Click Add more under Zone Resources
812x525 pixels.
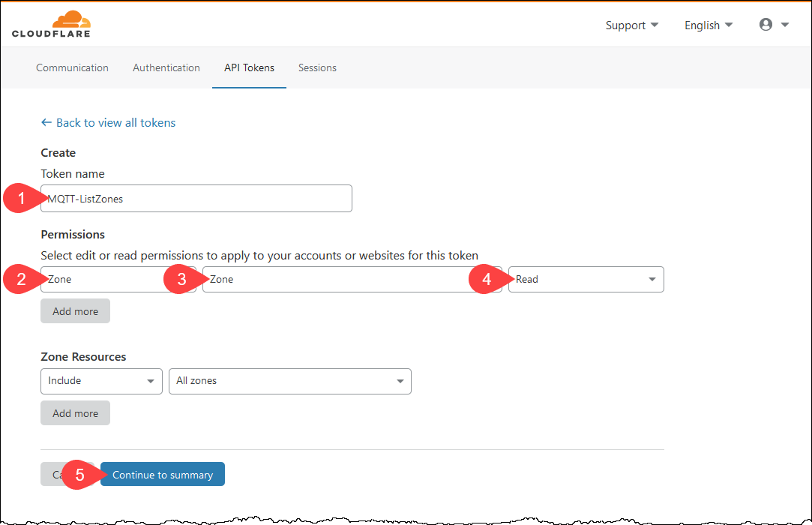pos(75,413)
